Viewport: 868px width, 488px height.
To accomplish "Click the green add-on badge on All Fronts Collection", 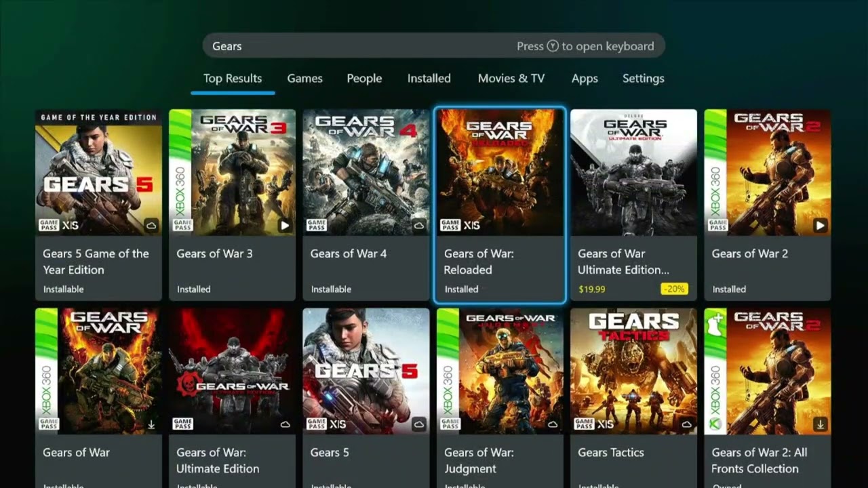I will (715, 324).
